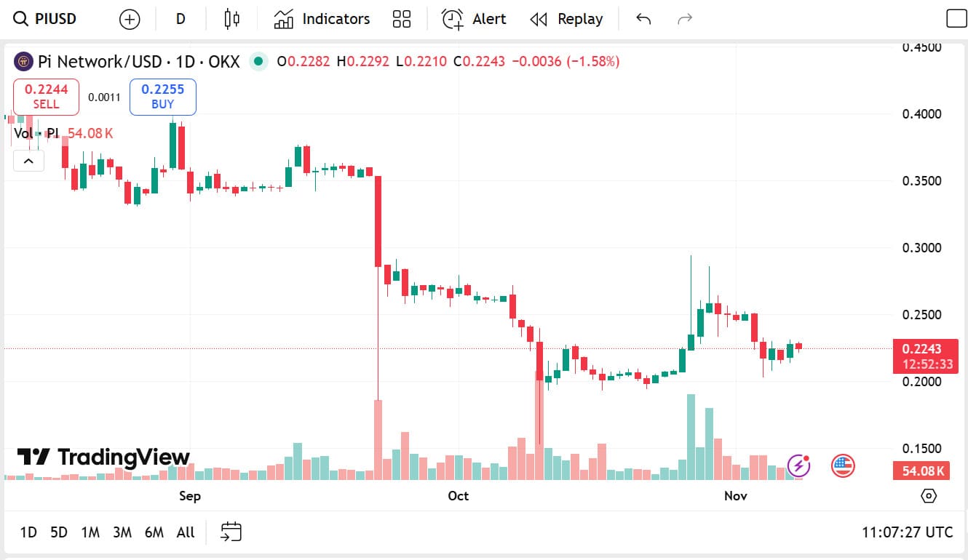Open the go to date calendar icon
This screenshot has height=560, width=968.
[231, 532]
